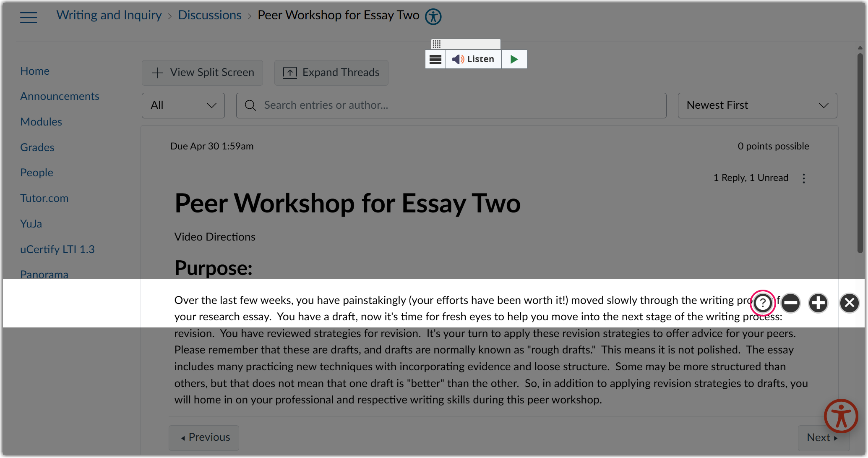Screen dimensions: 868x458
Task: Click the page vertical scrollbar
Action: coord(860,153)
